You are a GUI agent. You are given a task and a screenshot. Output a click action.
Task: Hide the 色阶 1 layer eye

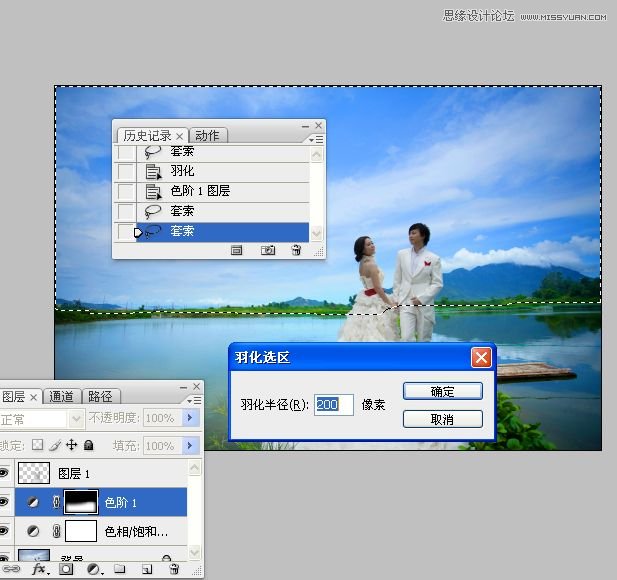tap(4, 502)
